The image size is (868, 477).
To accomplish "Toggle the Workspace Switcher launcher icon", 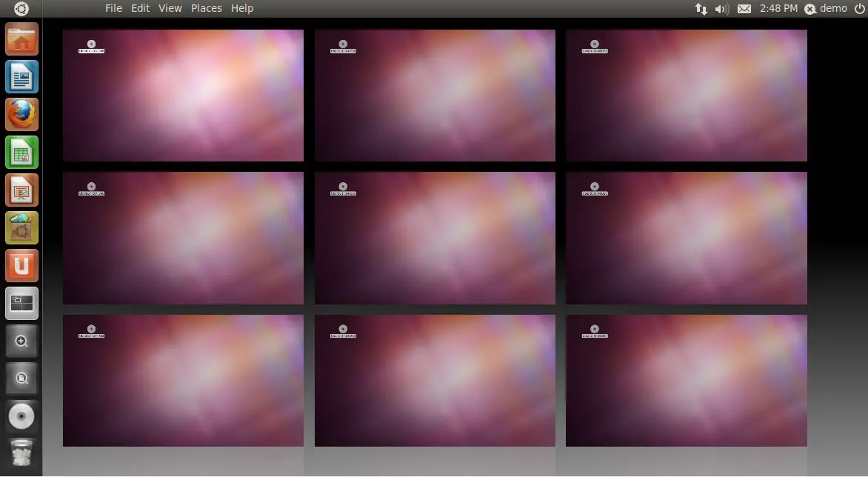I will click(21, 304).
